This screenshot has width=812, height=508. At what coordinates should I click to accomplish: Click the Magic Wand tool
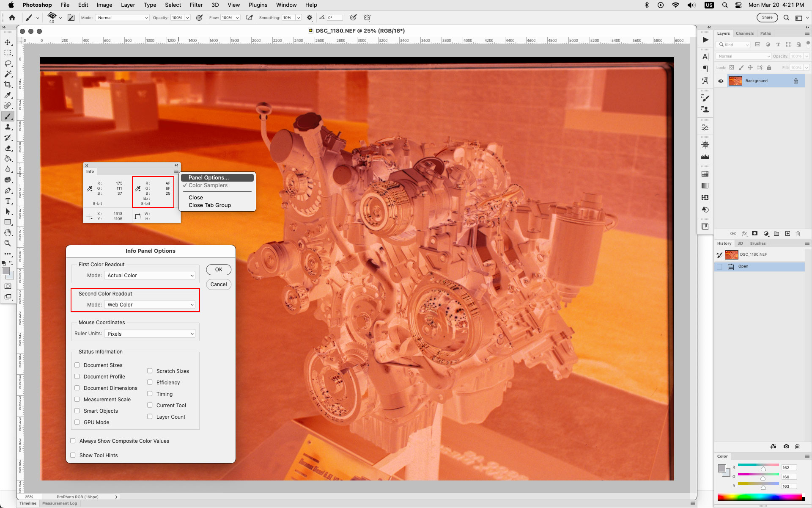(x=8, y=73)
